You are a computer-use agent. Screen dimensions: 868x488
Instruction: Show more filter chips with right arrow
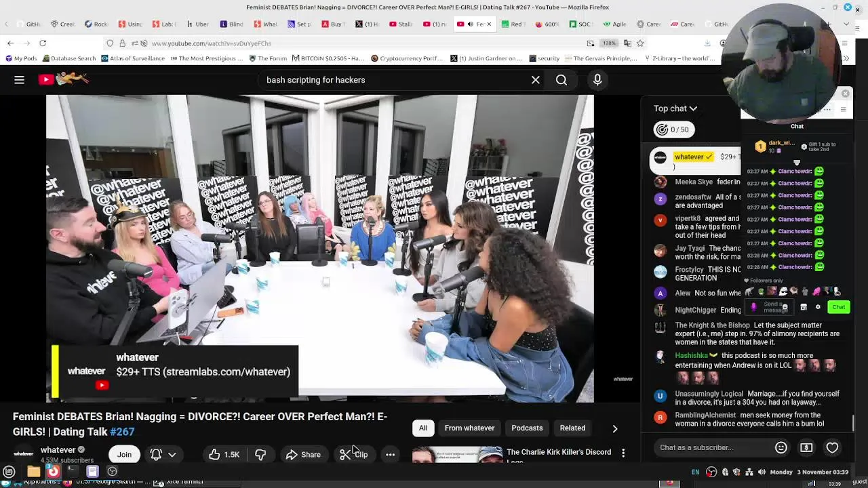[x=615, y=428]
